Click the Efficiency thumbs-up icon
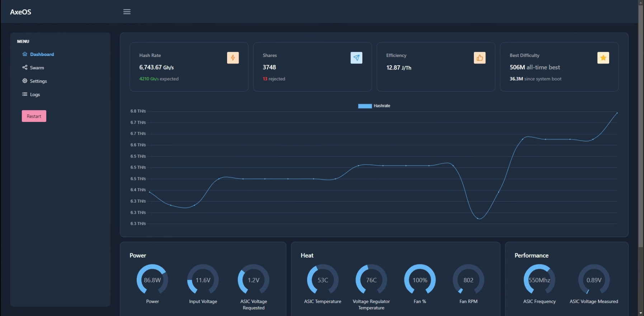 coord(480,58)
